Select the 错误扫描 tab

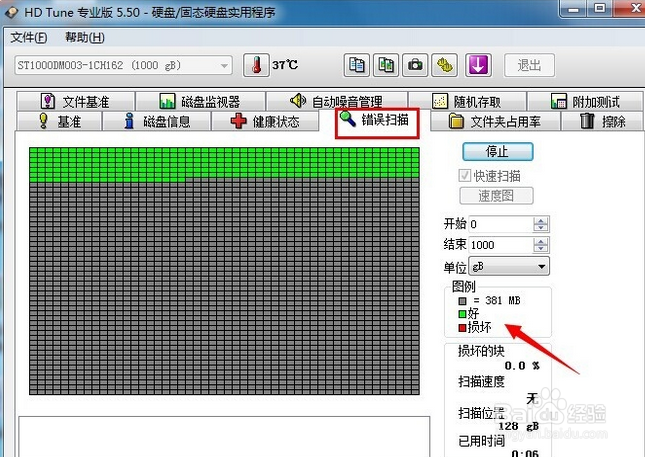coord(377,122)
